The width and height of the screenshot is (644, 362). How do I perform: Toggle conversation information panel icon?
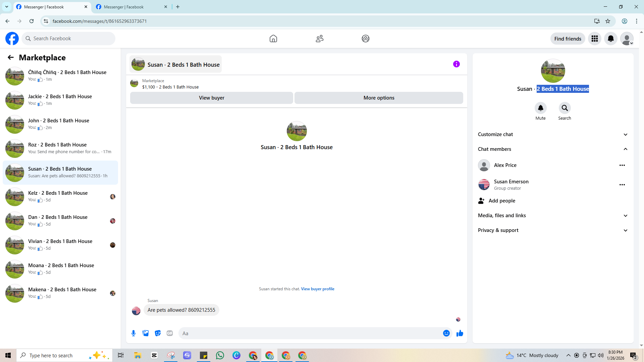point(456,64)
